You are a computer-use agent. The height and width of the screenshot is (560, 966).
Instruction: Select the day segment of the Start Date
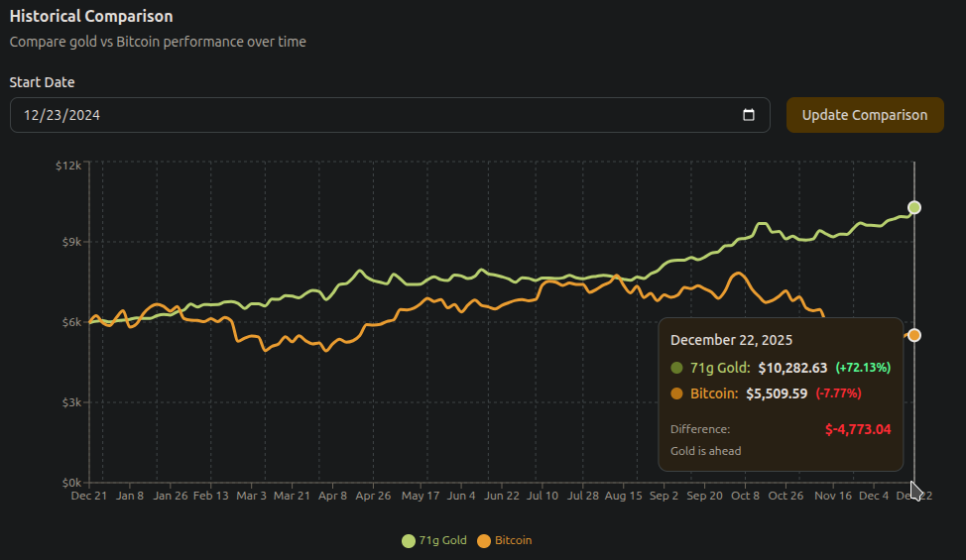pyautogui.click(x=55, y=115)
